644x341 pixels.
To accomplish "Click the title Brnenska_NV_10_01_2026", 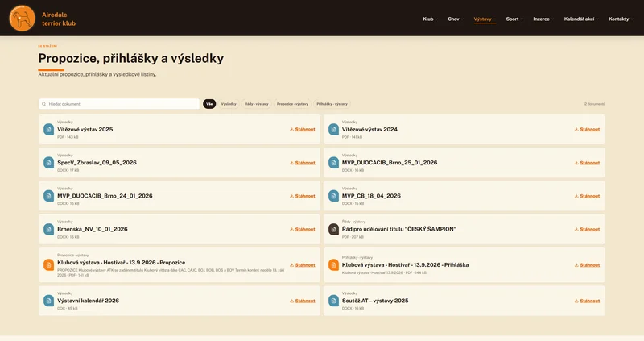I will 93,229.
